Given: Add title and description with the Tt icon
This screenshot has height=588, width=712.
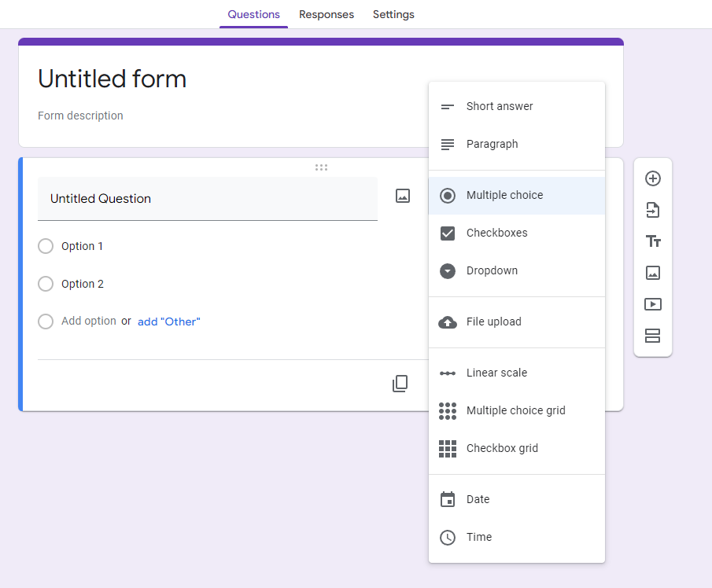Looking at the screenshot, I should pos(653,241).
